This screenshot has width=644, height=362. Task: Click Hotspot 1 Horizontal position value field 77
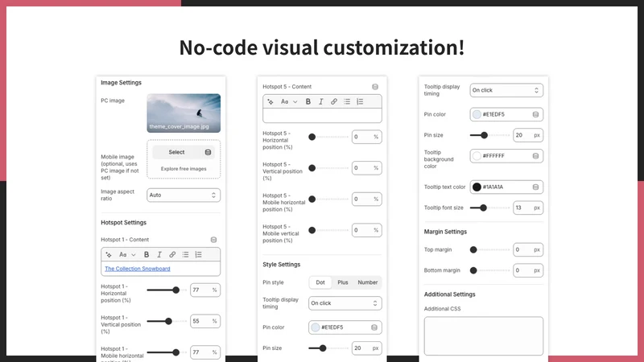click(x=205, y=290)
